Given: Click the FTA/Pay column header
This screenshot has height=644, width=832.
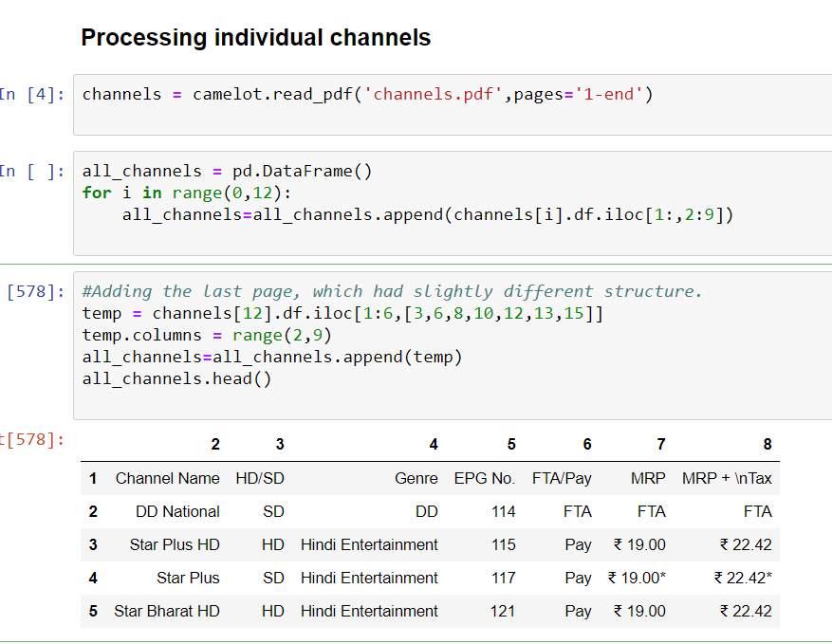Looking at the screenshot, I should 562,478.
